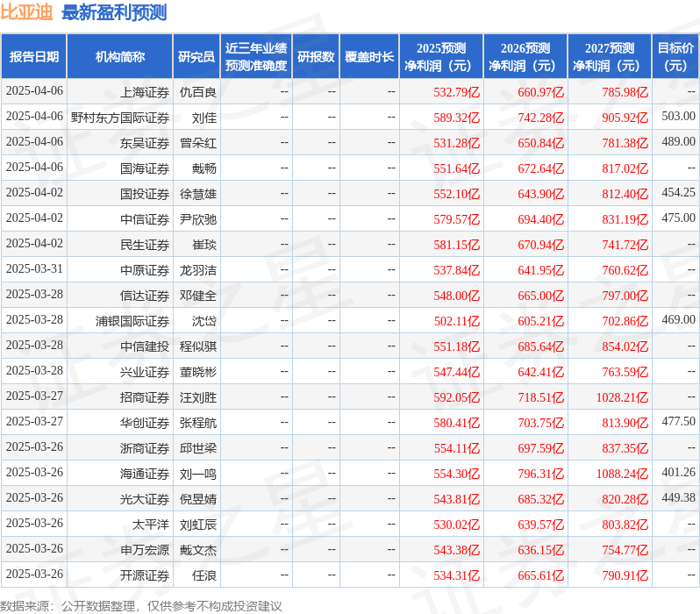This screenshot has height=614, width=700.
Task: Click 2026 forecast value 796.31亿
Action: tap(541, 475)
